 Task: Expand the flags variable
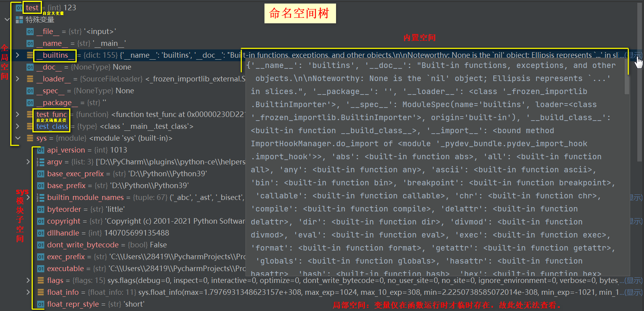tap(28, 281)
